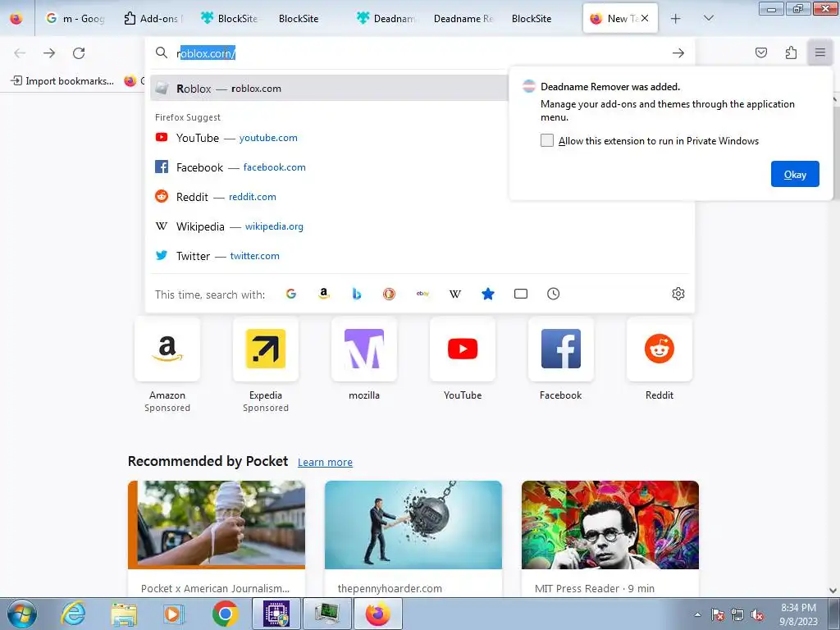Search this time with DuckDuckGo
Image resolution: width=840 pixels, height=630 pixels.
tap(390, 294)
